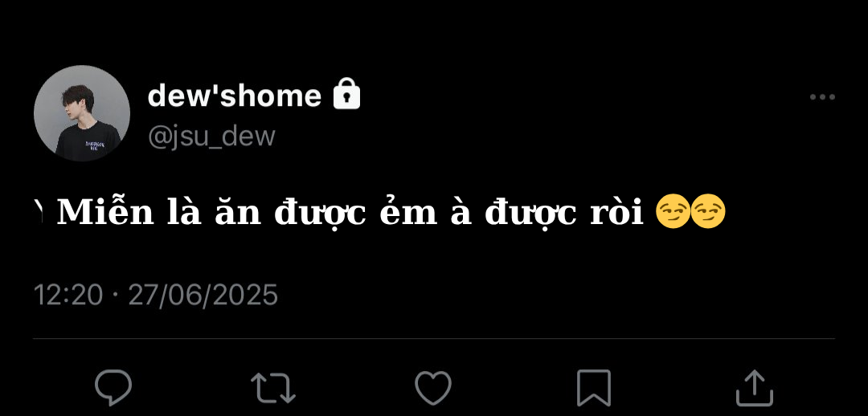The height and width of the screenshot is (416, 868).
Task: Click the first smirking face emoji
Action: coord(673,213)
